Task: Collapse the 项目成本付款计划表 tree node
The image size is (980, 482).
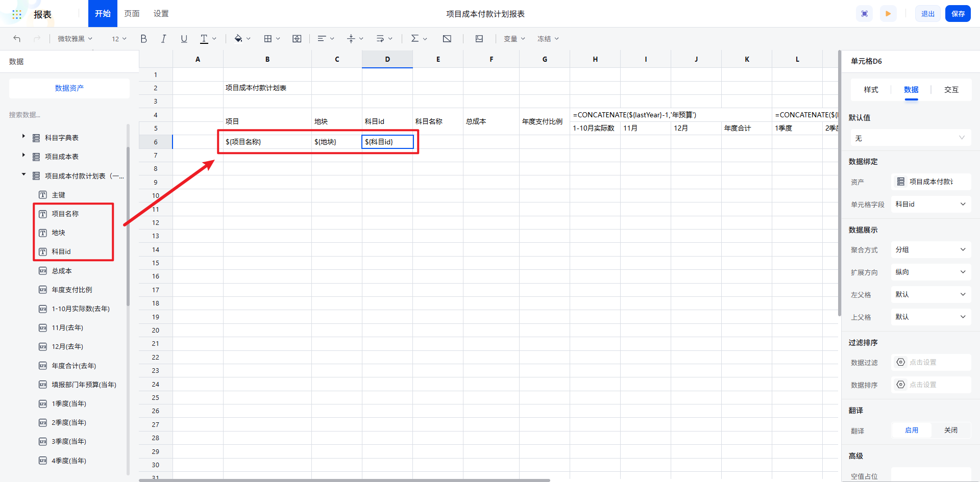Action: point(23,175)
